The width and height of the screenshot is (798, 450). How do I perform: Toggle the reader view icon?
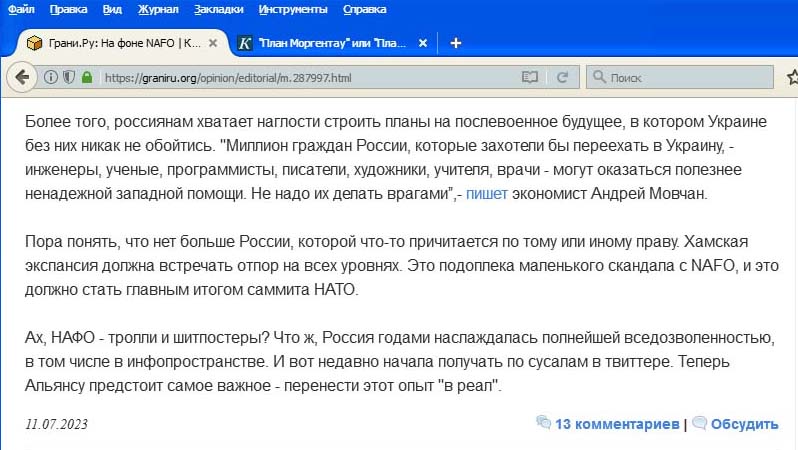point(530,77)
